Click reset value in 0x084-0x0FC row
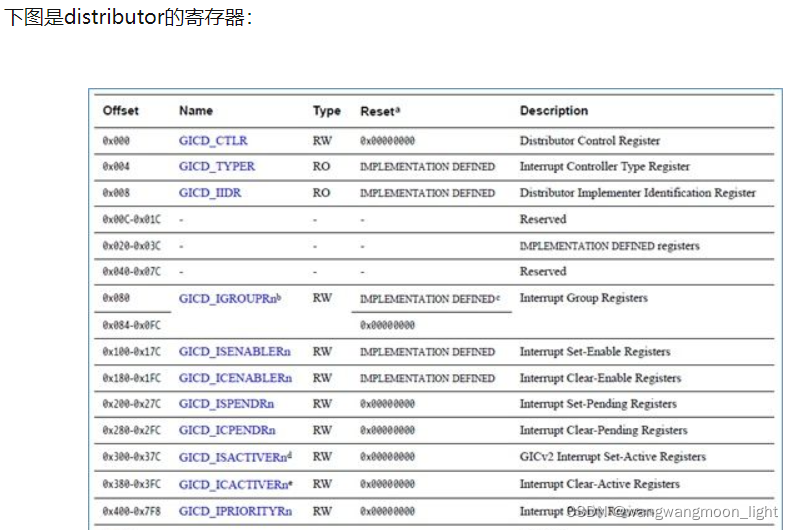This screenshot has width=793, height=530. [x=387, y=325]
